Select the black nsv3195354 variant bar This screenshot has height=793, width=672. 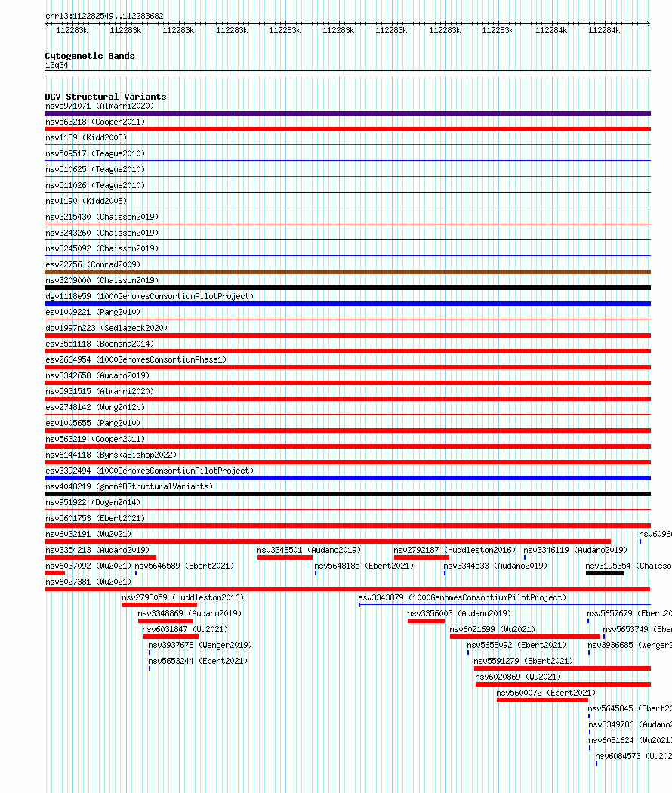(x=605, y=573)
